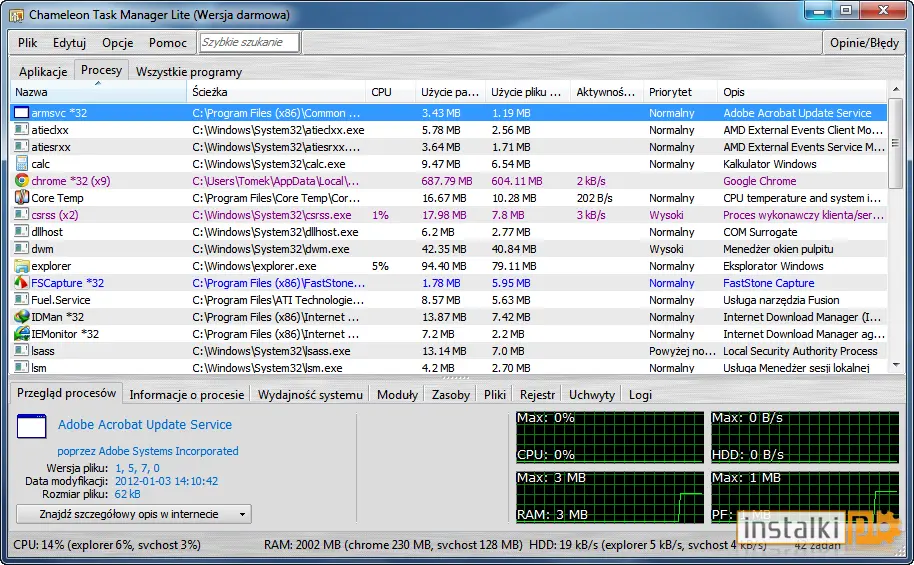This screenshot has height=565, width=914.
Task: Click the FSCapture process icon
Action: pyautogui.click(x=22, y=283)
